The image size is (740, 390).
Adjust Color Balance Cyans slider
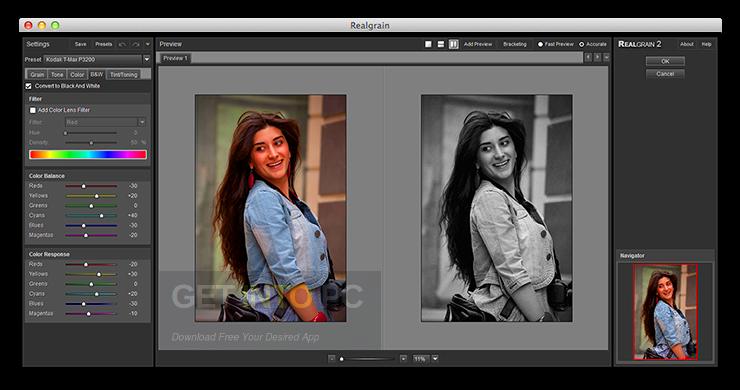pyautogui.click(x=91, y=216)
